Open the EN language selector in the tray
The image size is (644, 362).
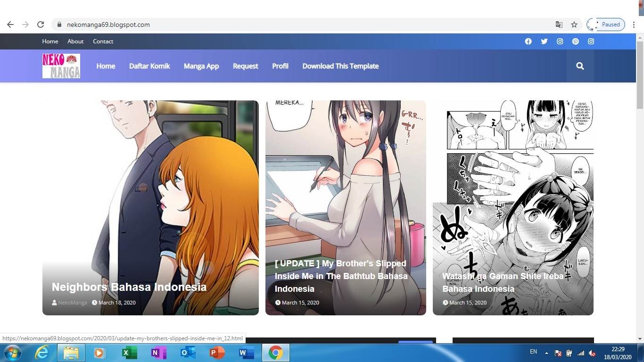click(533, 352)
